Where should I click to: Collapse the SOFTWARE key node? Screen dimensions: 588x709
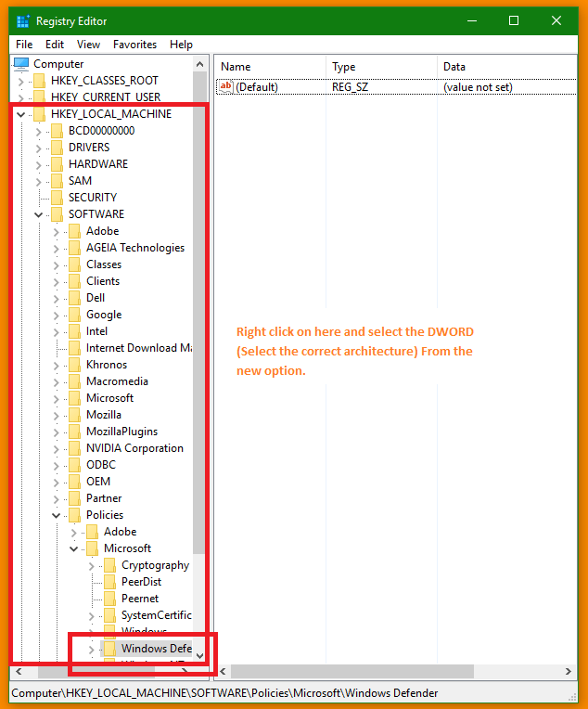coord(38,214)
